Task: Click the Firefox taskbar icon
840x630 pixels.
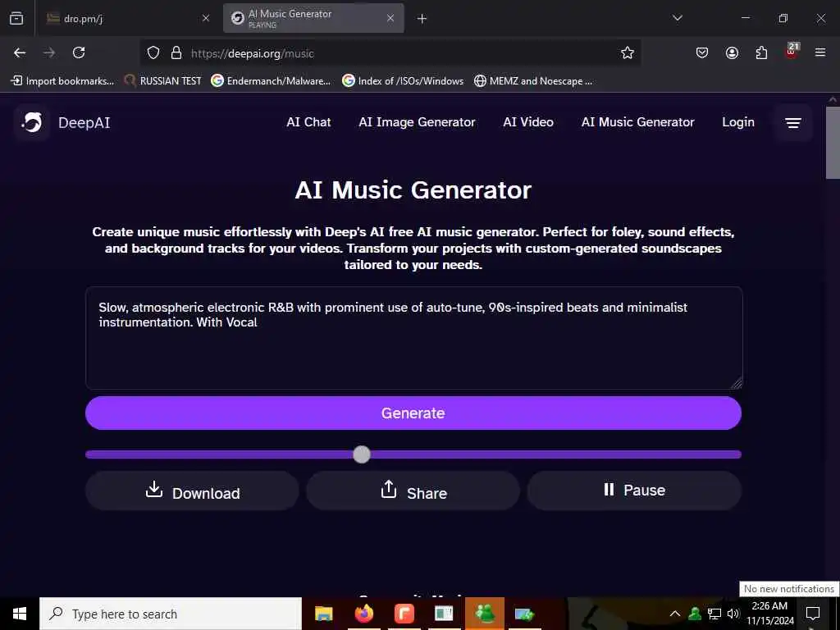Action: point(363,614)
